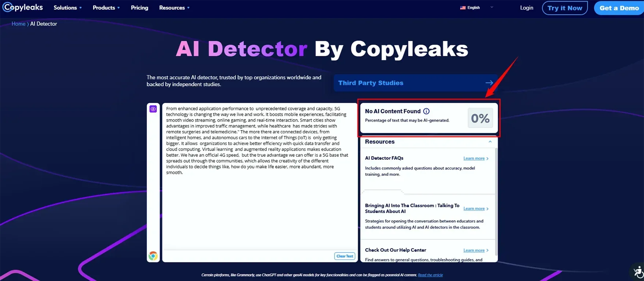The height and width of the screenshot is (281, 644).
Task: Click the Resources panel heading text
Action: click(x=379, y=142)
